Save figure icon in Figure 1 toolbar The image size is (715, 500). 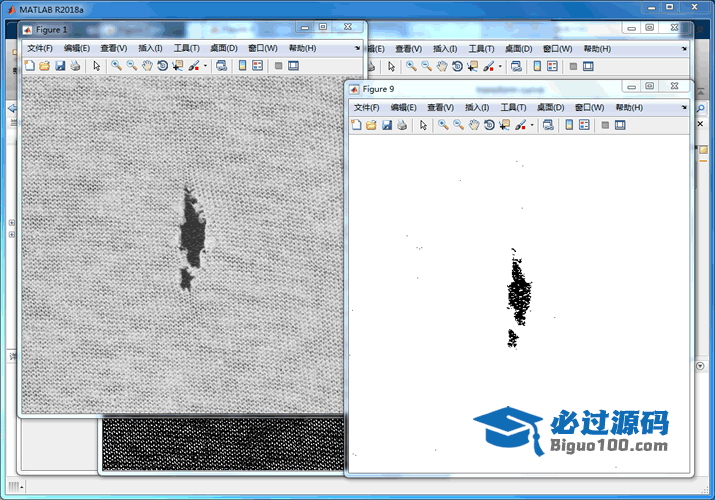(60, 66)
